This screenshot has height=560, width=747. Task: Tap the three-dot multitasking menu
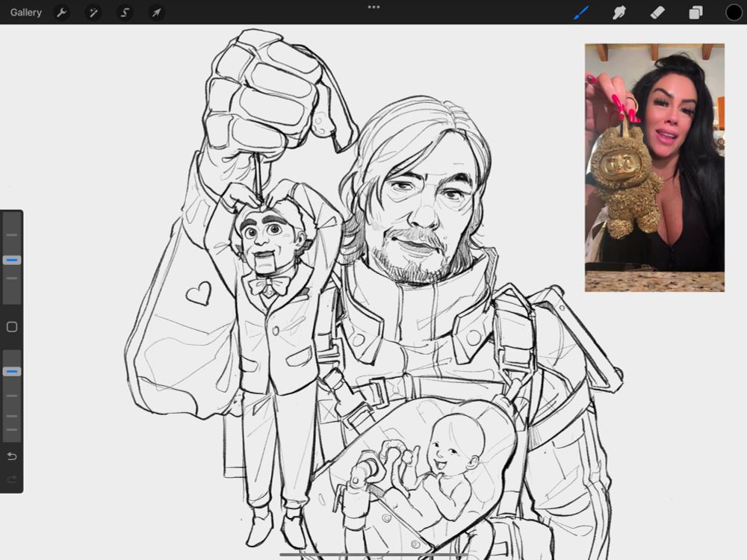(x=374, y=7)
